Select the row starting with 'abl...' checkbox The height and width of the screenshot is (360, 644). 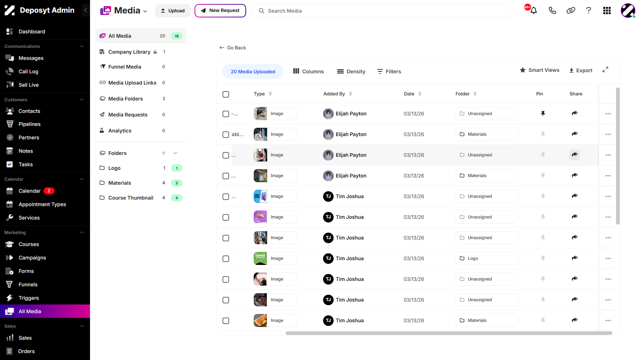226,135
